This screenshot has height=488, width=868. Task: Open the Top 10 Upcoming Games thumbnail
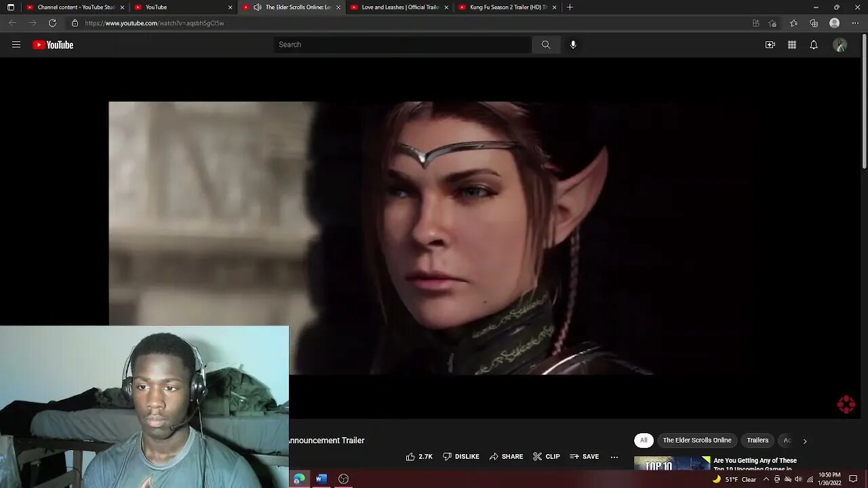point(672,464)
